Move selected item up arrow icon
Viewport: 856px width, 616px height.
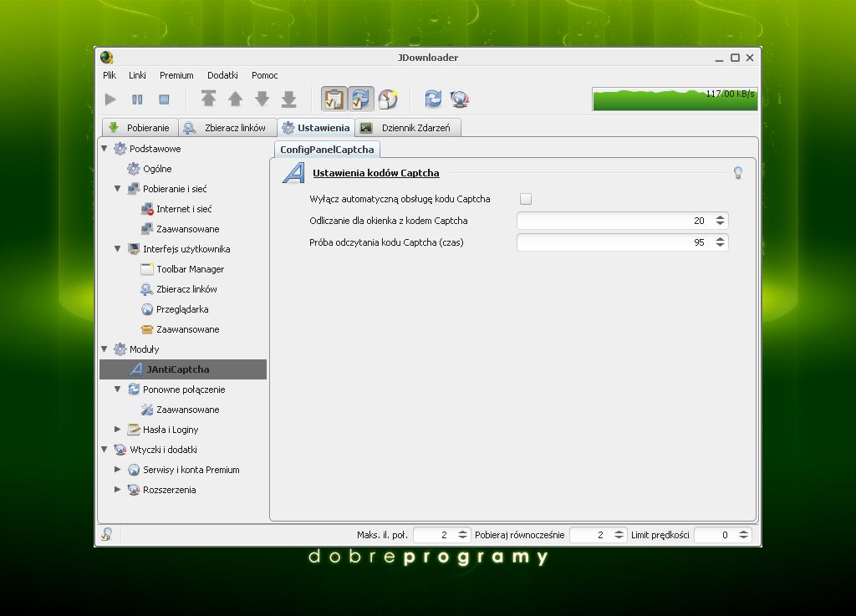pos(235,99)
